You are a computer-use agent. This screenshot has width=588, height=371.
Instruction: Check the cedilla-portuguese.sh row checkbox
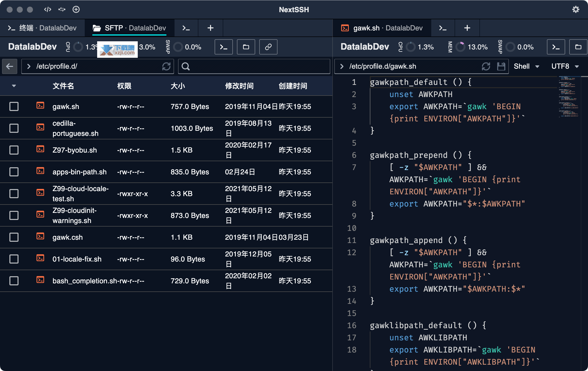(14, 128)
